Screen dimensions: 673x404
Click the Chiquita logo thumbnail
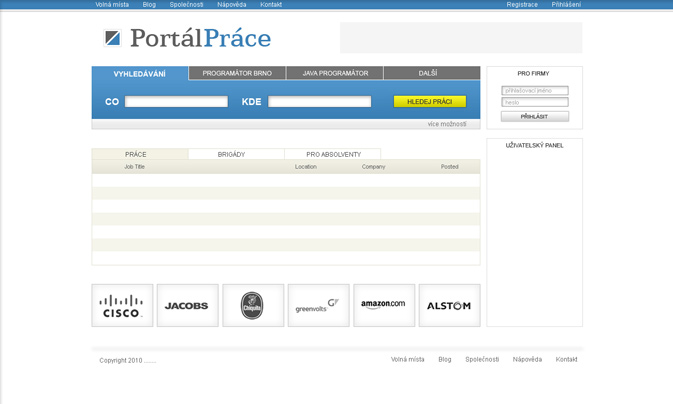(x=253, y=305)
